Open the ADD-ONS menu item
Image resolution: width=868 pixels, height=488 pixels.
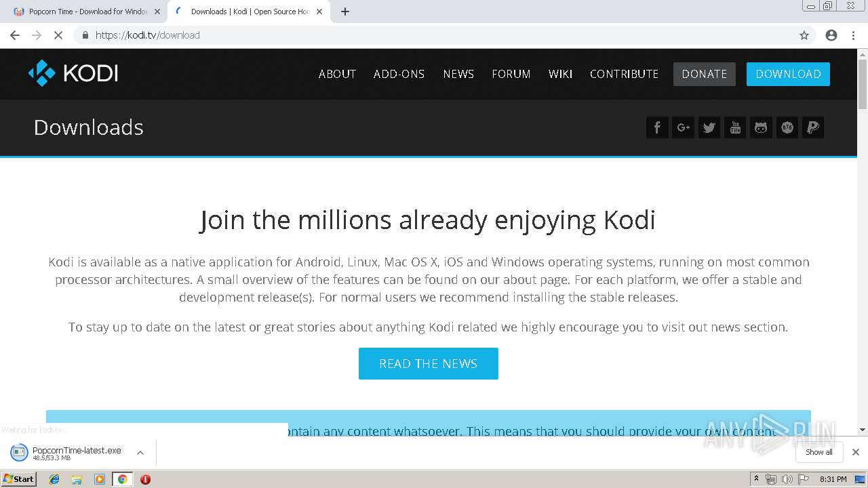click(x=399, y=74)
